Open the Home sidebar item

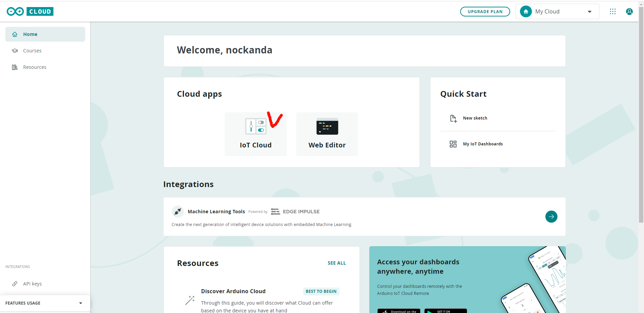coord(45,34)
